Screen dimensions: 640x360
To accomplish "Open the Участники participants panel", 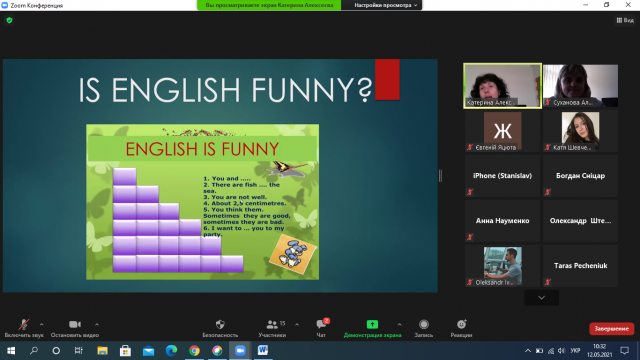I will pyautogui.click(x=272, y=328).
